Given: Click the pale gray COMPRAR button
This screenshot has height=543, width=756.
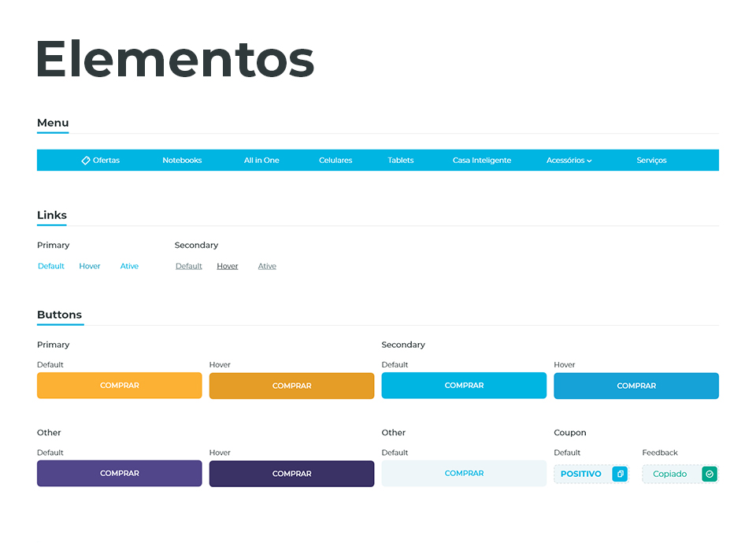Looking at the screenshot, I should coord(465,473).
